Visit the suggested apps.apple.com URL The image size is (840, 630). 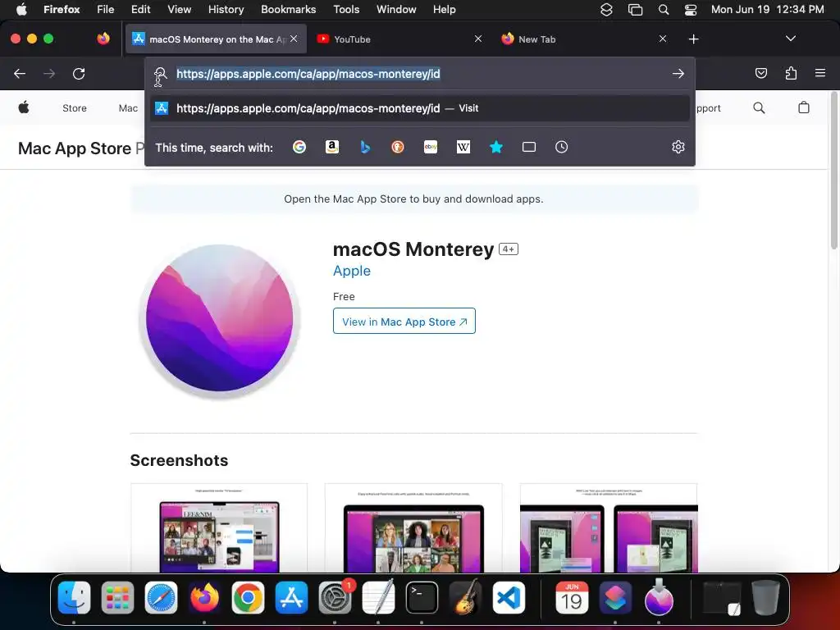tap(419, 108)
